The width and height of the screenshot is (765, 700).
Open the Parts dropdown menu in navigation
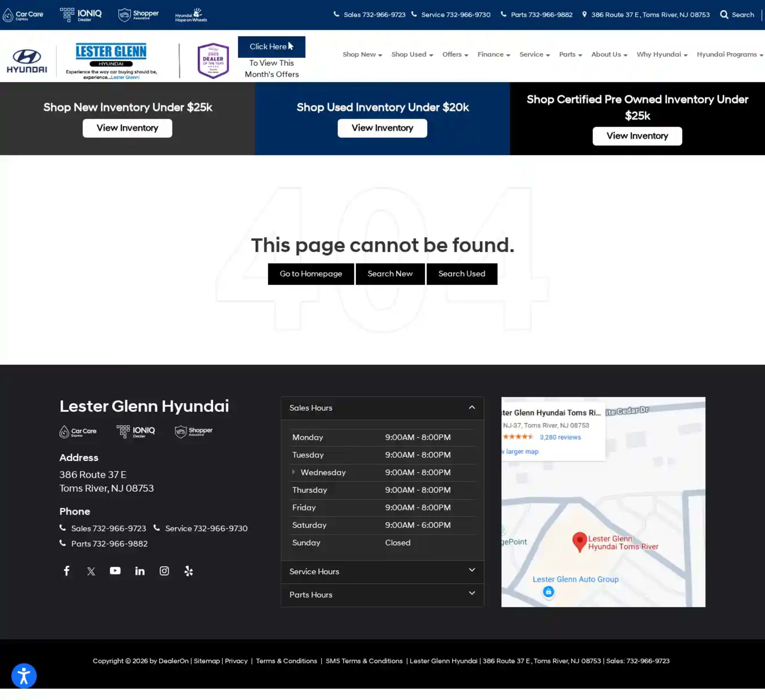pyautogui.click(x=570, y=54)
